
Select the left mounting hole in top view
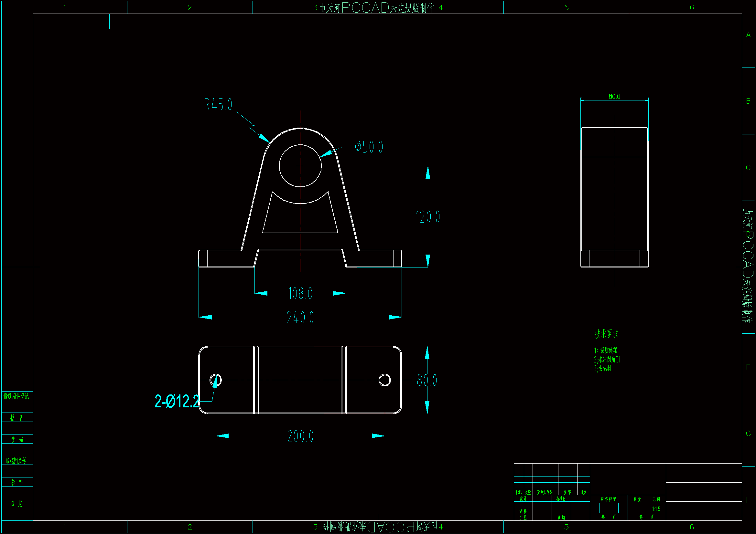(216, 380)
